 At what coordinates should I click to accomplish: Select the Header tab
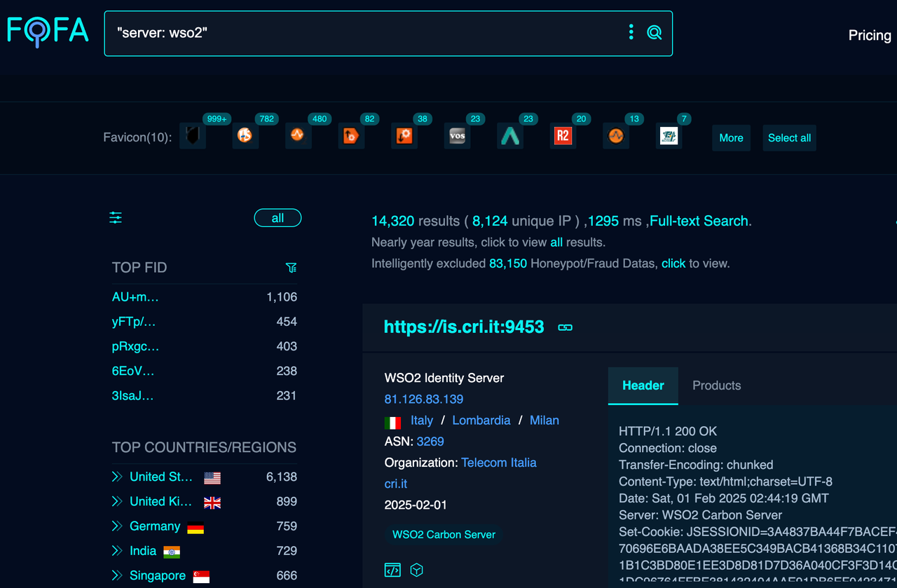(x=643, y=385)
